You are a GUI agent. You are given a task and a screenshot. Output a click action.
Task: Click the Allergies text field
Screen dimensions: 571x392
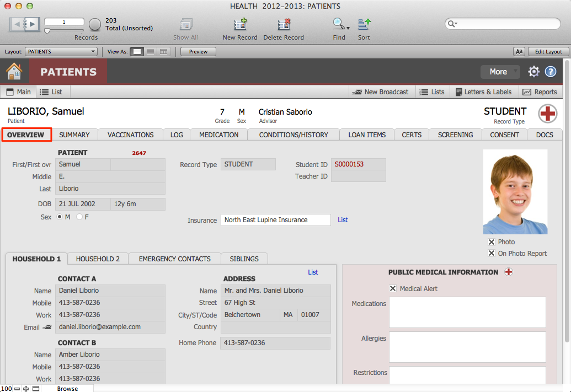tap(467, 346)
